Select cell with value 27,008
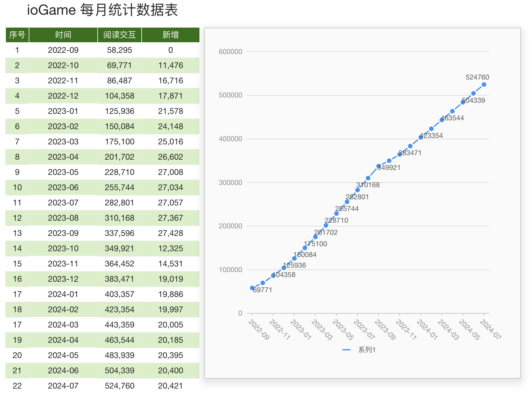This screenshot has height=395, width=532. tap(171, 172)
